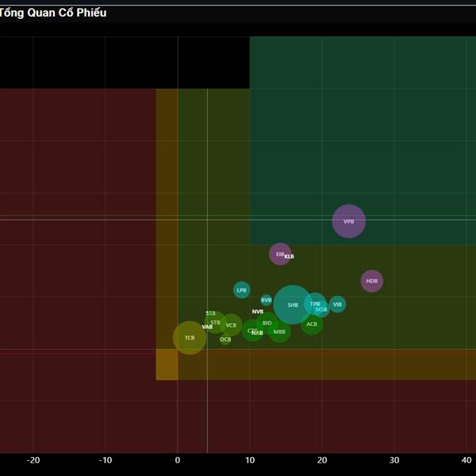Select the MBB green bubble
The height and width of the screenshot is (476, 476).
point(279,332)
